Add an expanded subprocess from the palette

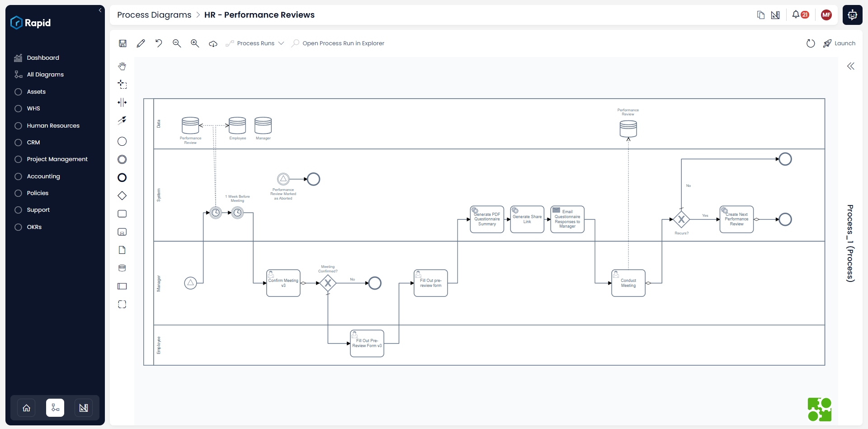[x=122, y=232]
